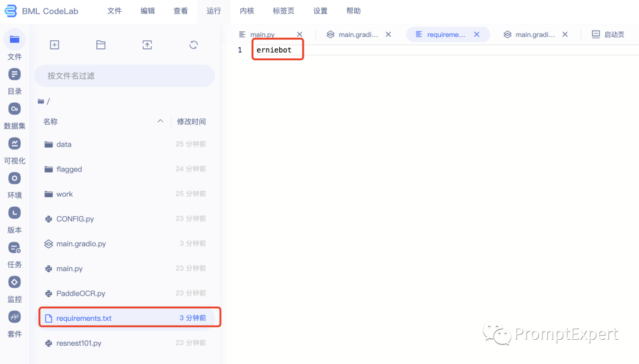Open the 文件 menu in menu bar
639x364 pixels.
coord(115,11)
